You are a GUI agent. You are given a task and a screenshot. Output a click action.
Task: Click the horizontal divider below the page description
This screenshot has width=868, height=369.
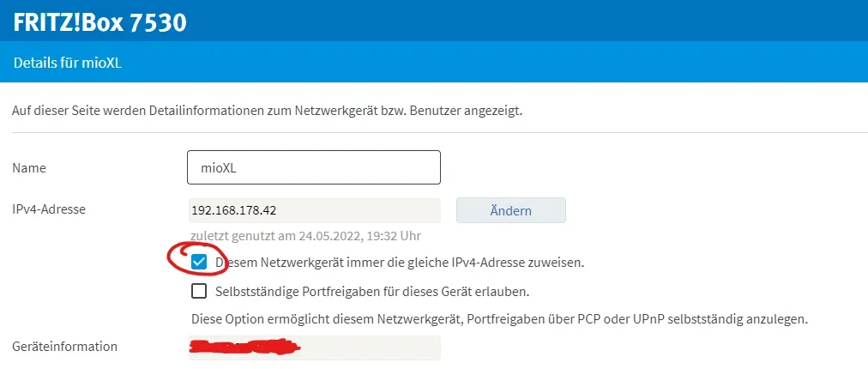coord(434,132)
